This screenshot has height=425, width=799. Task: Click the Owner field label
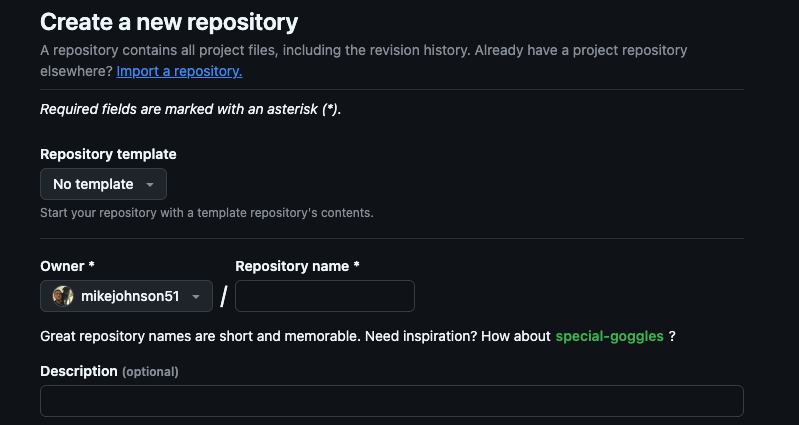[67, 266]
